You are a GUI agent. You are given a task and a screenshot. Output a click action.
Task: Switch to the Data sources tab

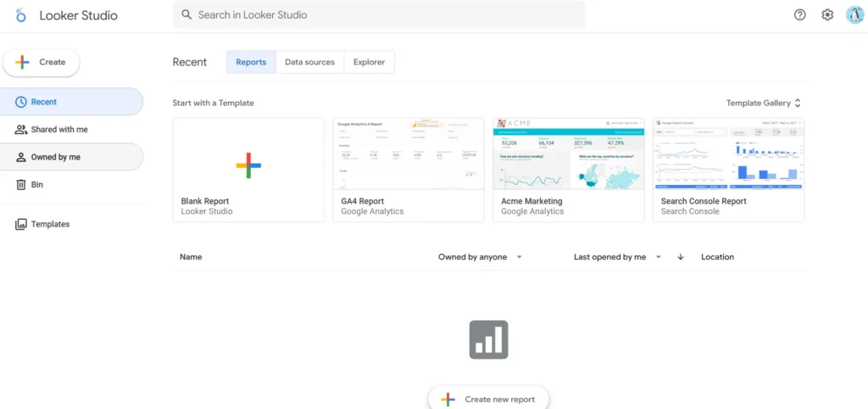310,62
